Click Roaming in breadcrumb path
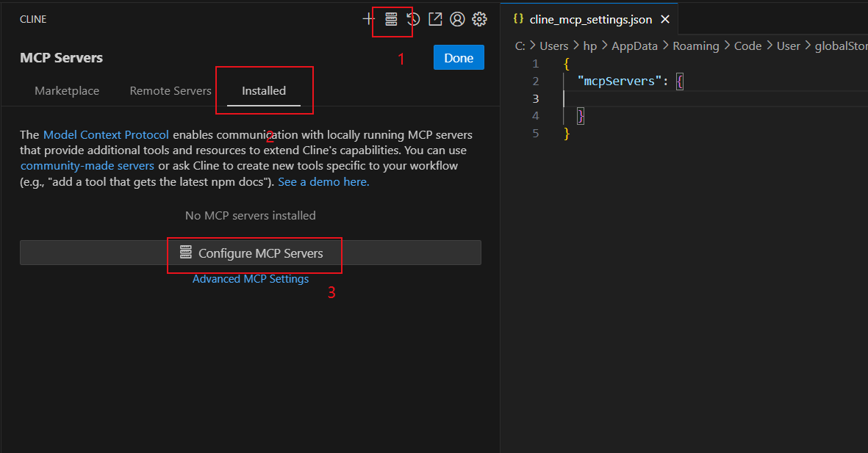 696,46
